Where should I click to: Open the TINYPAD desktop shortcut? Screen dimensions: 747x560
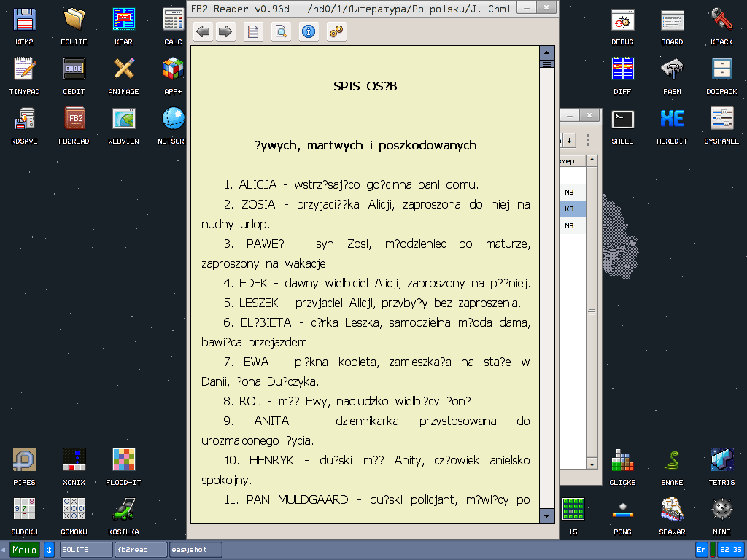coord(24,74)
